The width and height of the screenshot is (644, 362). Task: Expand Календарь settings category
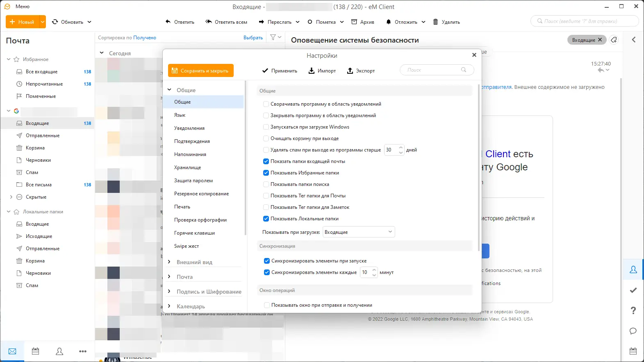[169, 306]
